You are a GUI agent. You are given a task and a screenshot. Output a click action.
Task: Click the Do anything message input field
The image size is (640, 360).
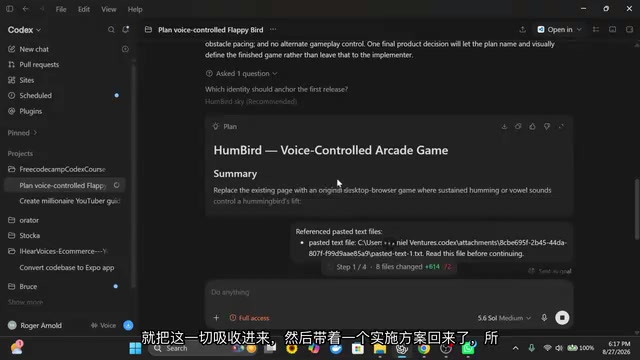(x=389, y=293)
